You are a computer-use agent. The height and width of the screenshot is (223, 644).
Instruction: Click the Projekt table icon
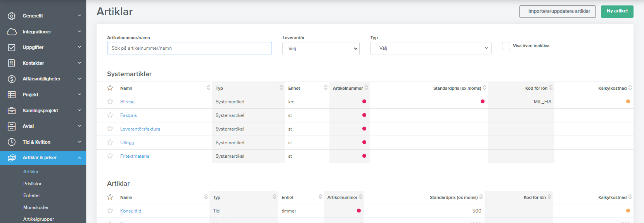(12, 94)
